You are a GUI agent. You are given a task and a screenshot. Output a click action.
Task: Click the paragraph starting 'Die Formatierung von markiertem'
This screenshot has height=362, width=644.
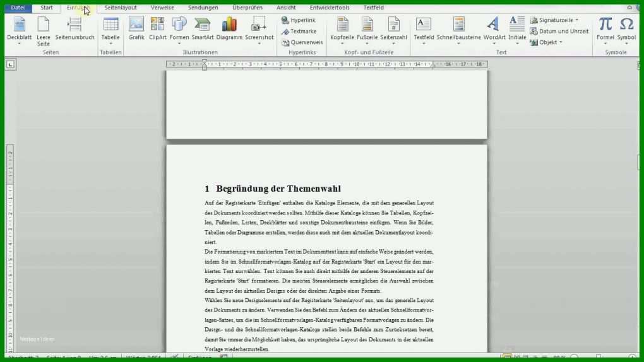pyautogui.click(x=319, y=271)
